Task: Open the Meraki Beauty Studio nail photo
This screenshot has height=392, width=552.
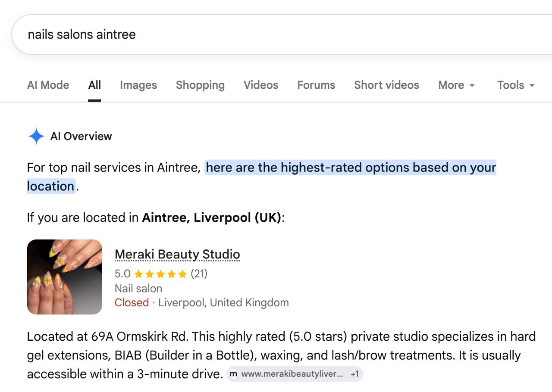Action: pyautogui.click(x=65, y=277)
